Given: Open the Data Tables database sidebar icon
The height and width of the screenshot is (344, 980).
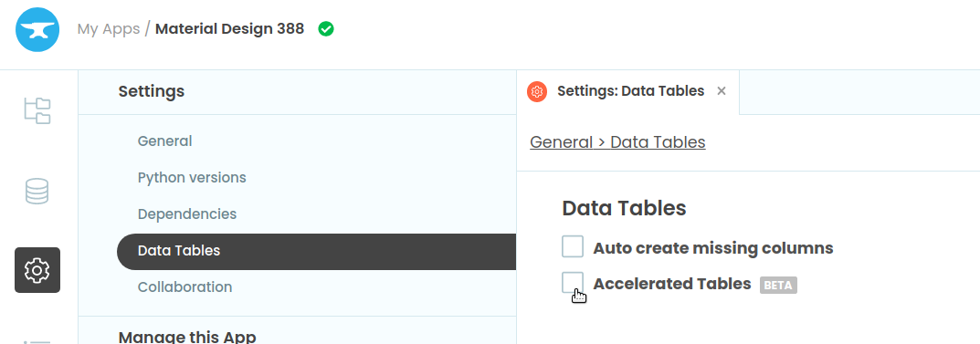Looking at the screenshot, I should coord(37,191).
